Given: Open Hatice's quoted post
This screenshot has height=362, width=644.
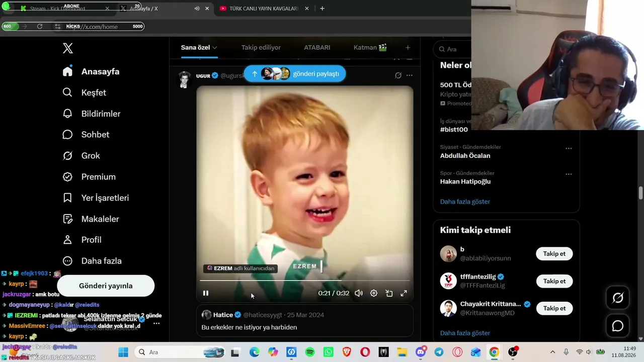Looking at the screenshot, I should tap(305, 321).
